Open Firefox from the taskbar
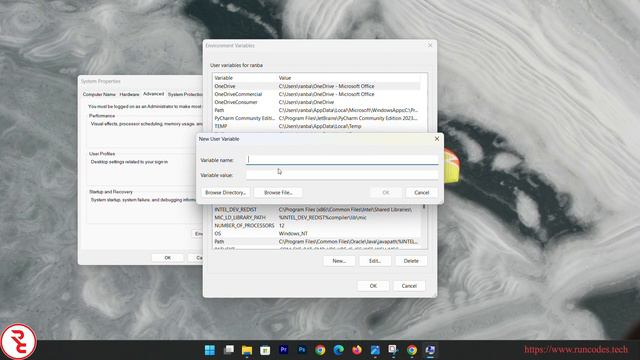Viewport: 640px width, 360px height. point(357,350)
